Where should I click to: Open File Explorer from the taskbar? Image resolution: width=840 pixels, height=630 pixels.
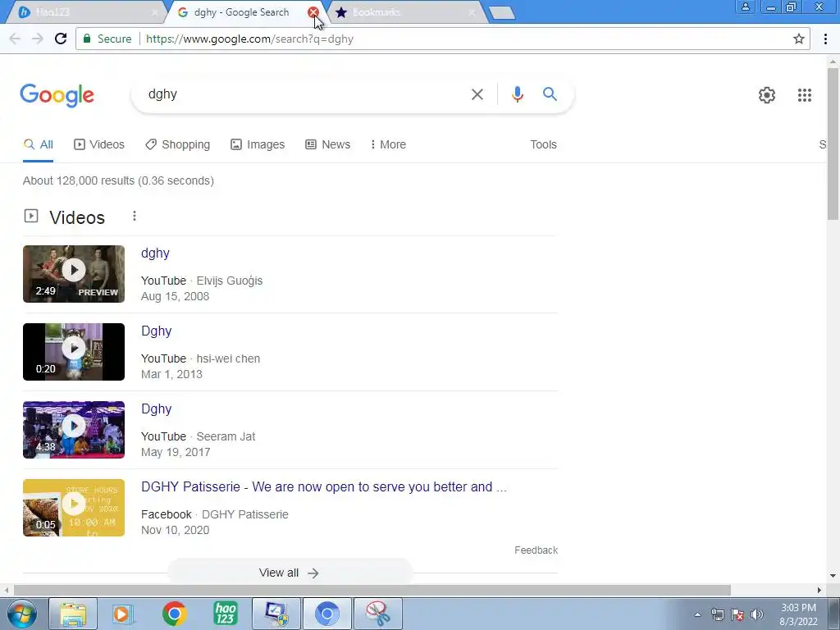[73, 614]
